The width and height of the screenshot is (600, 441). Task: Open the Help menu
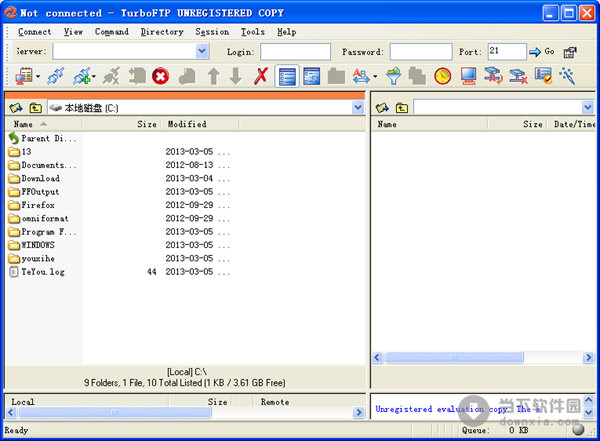tap(287, 32)
